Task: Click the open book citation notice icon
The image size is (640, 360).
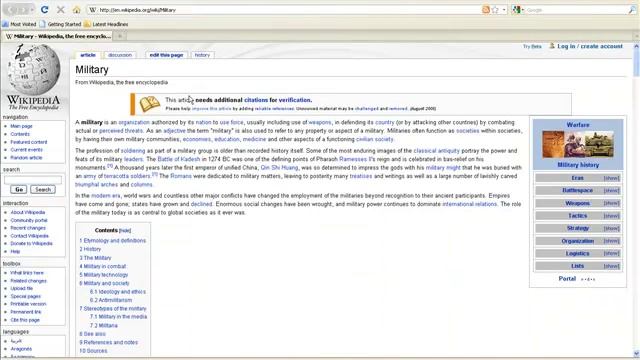Action: (x=149, y=104)
